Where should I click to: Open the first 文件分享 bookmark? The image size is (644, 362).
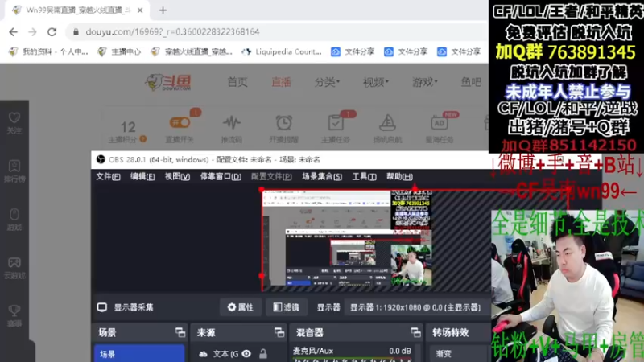pos(353,51)
